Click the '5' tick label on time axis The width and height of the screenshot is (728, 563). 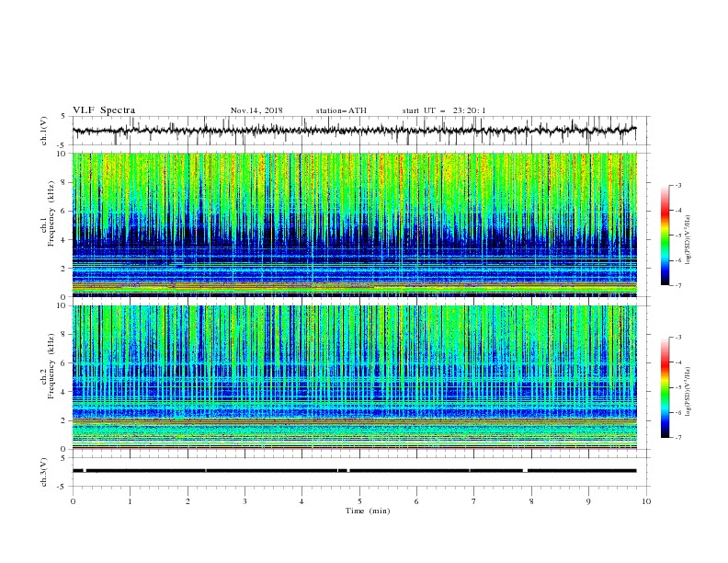(359, 501)
